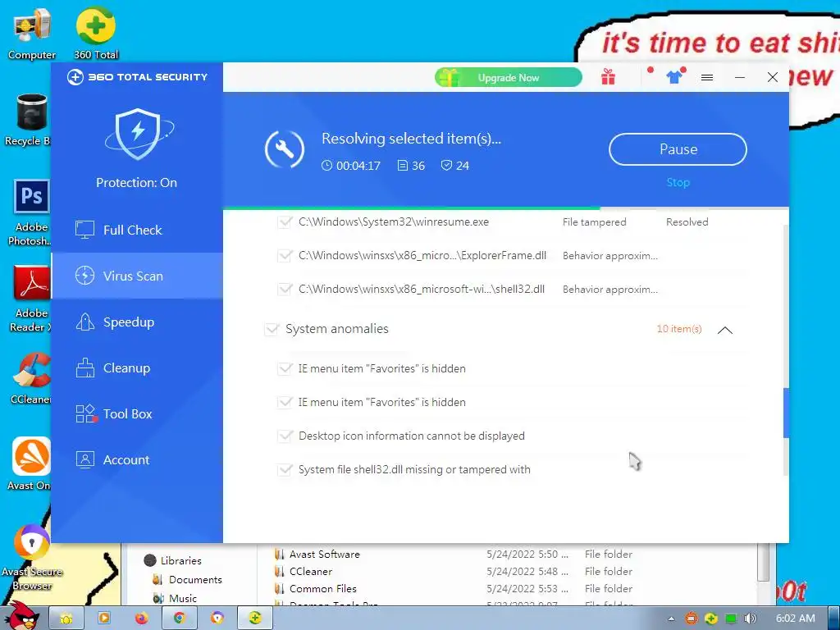Select the Virus Scan sidebar item
Viewport: 840px width, 630px height.
coord(137,276)
